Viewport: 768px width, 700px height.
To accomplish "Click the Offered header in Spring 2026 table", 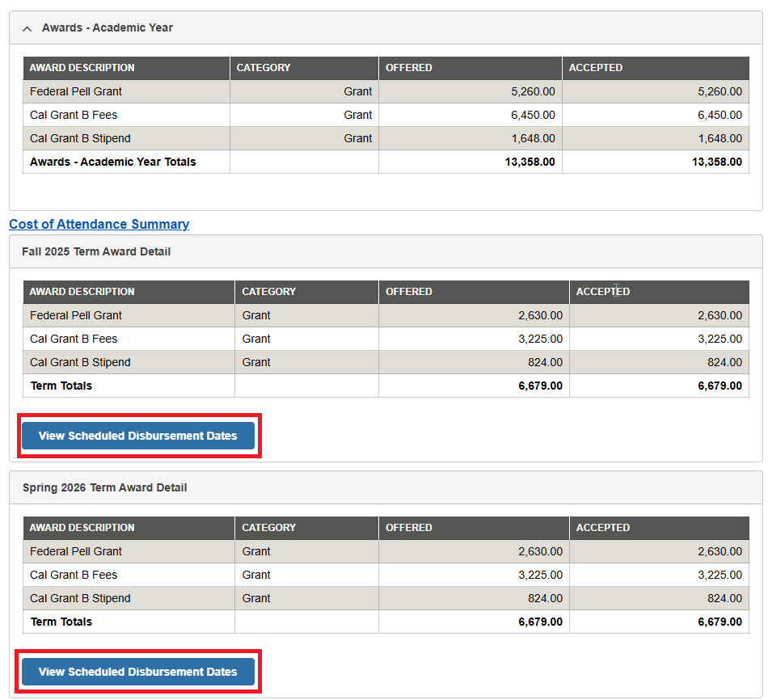I will pos(409,528).
